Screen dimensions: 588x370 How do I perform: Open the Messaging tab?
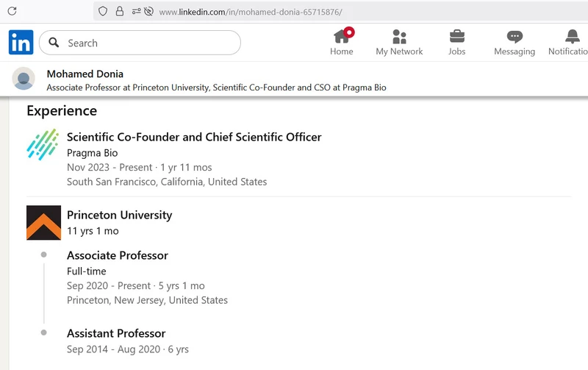pos(514,42)
